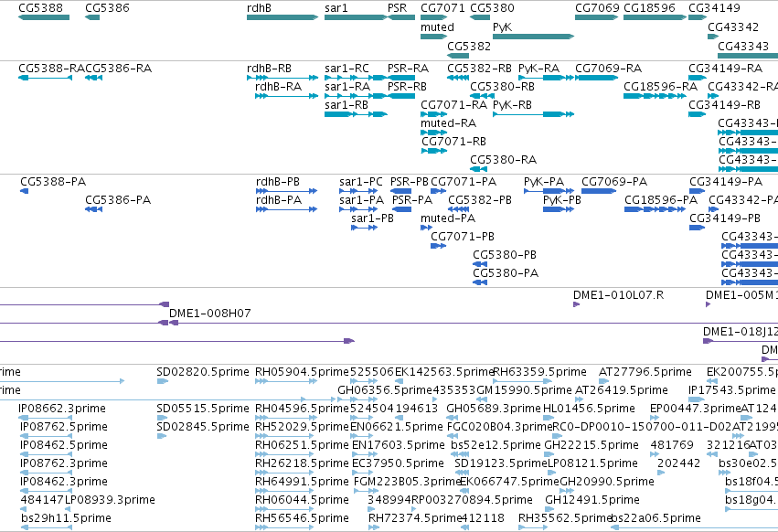Open the CG34149-PA protein label
The image size is (778, 532).
pyautogui.click(x=726, y=182)
